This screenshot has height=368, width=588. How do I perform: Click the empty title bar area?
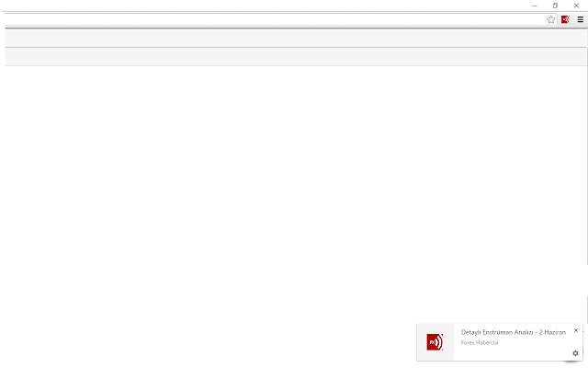(263, 6)
